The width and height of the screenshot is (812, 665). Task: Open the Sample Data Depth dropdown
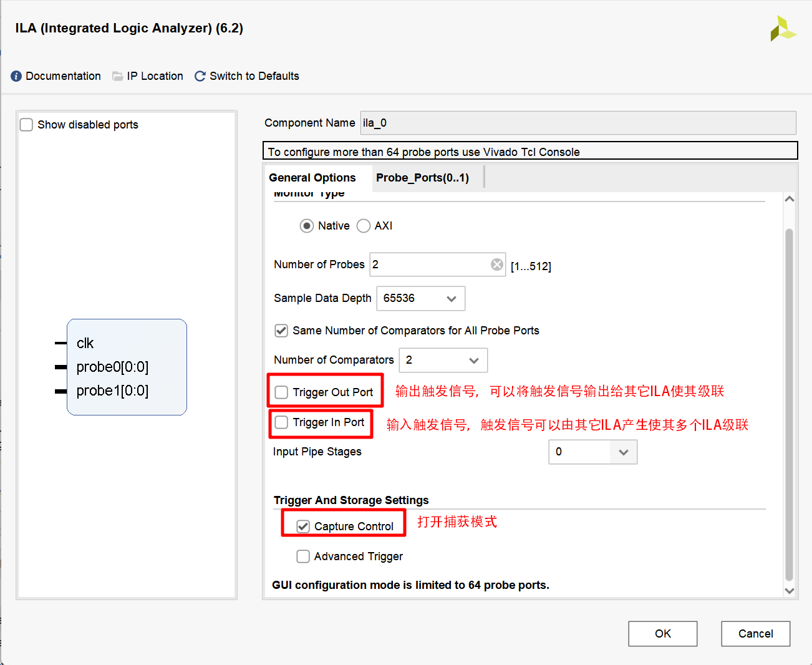(450, 298)
